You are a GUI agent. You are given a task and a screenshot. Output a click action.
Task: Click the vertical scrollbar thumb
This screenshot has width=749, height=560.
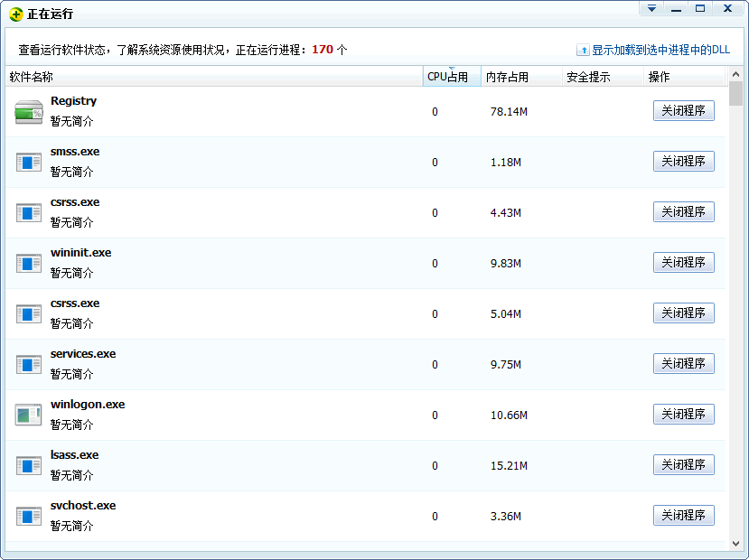tap(735, 94)
